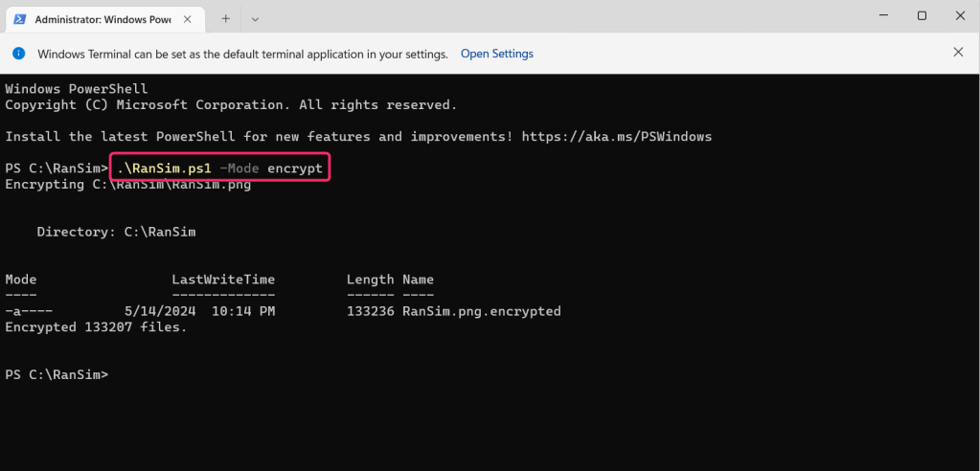Click the "Encrypting C:\RanSim\RanSim.png" output line
The image size is (980, 471).
pos(127,185)
